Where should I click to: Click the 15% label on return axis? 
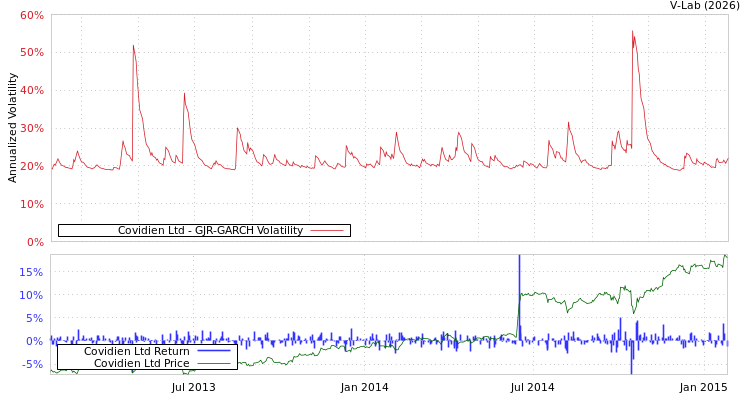31,272
